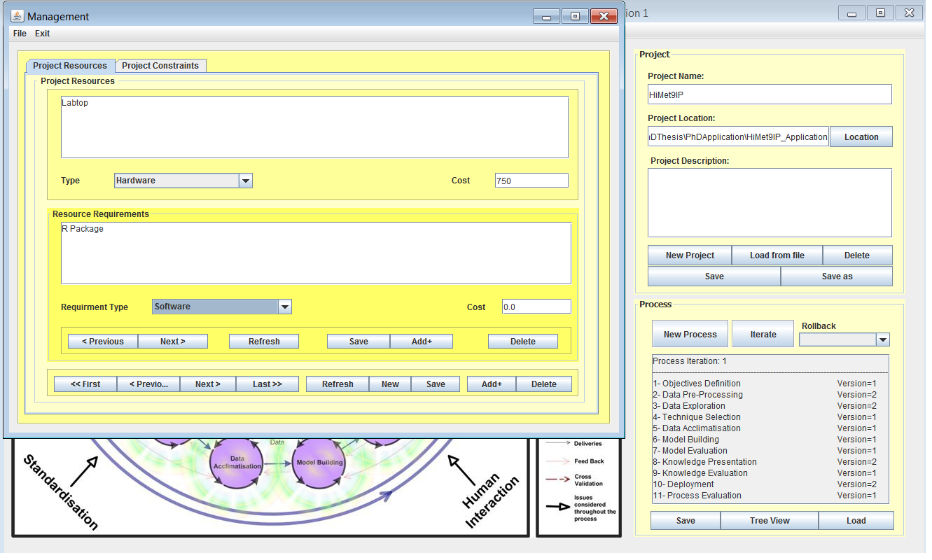
Task: Jump to the first resource with << First
Action: pos(85,384)
